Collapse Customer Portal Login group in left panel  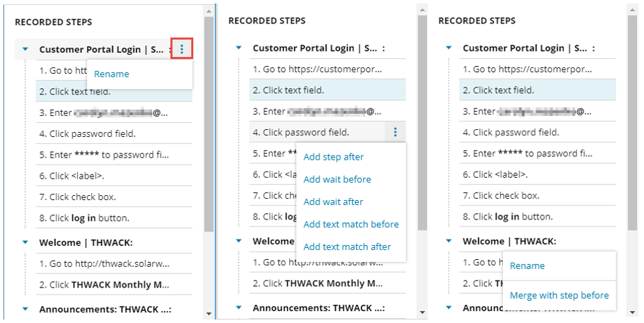[26, 49]
